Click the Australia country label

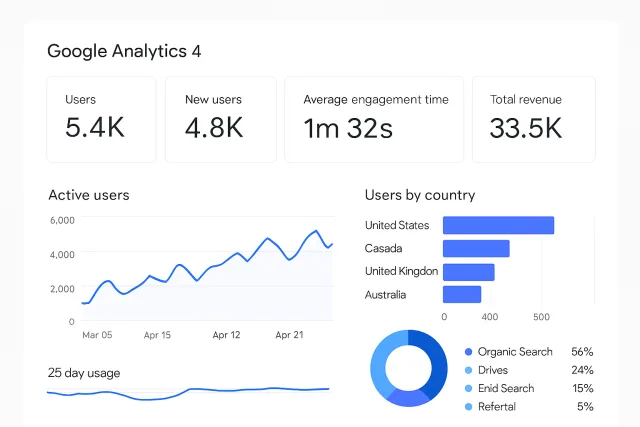click(x=385, y=295)
